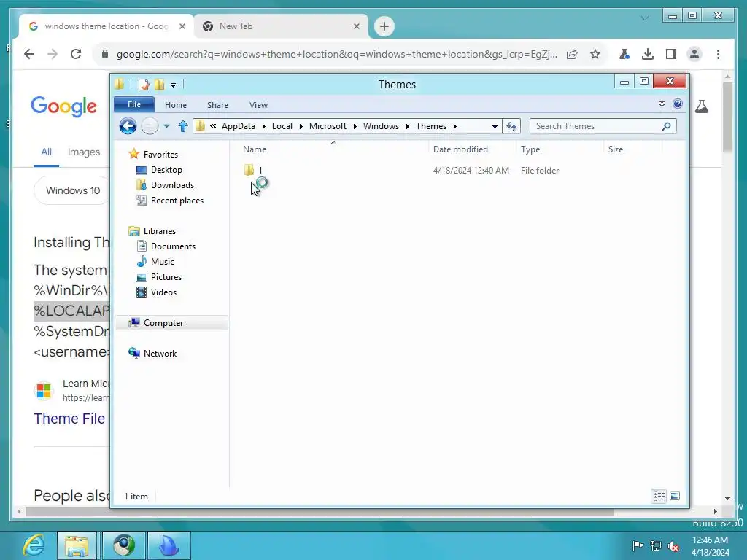Open the File menu in Explorer

tap(134, 104)
